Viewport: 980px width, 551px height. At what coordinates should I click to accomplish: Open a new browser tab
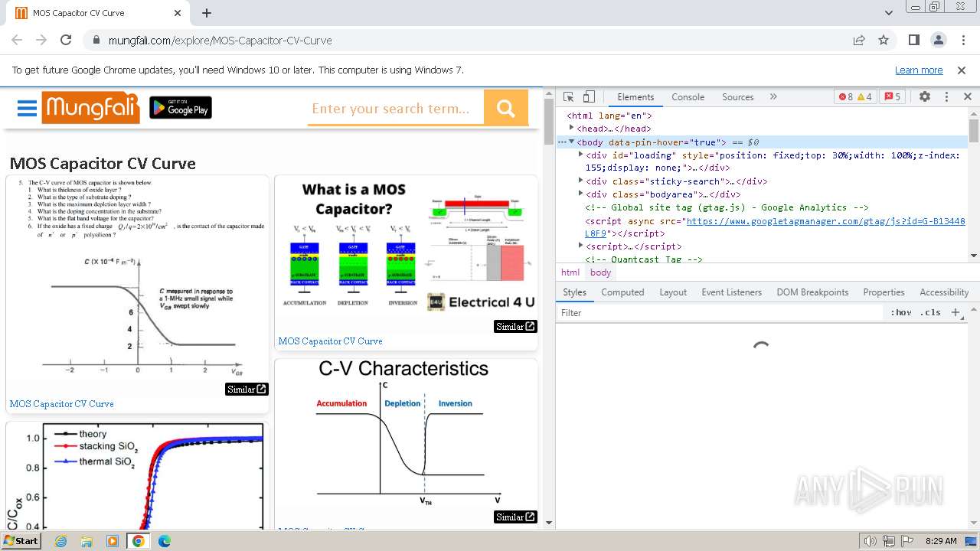(x=207, y=13)
